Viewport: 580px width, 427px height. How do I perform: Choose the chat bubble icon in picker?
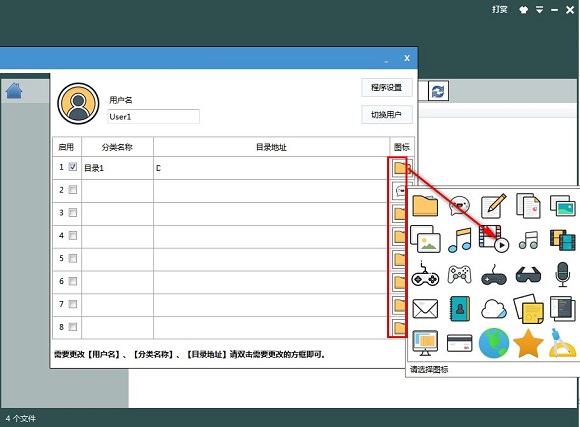[459, 205]
